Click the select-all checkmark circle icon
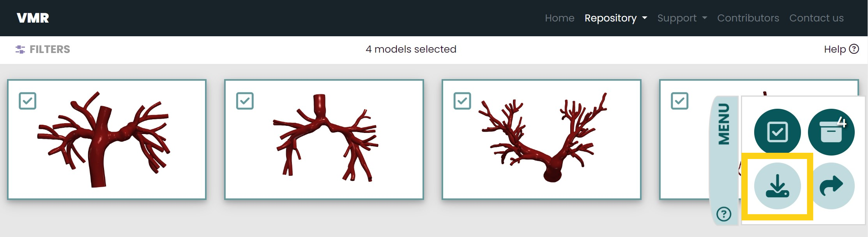This screenshot has width=868, height=237. tap(777, 132)
